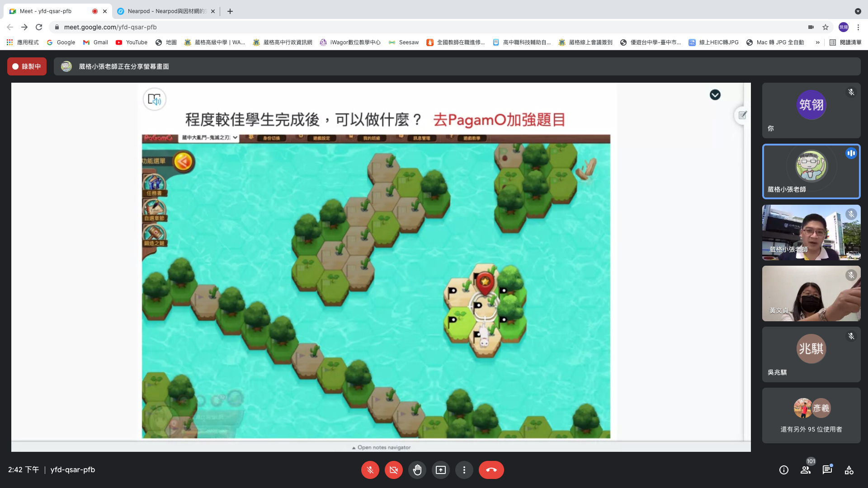Toggle the microphone mute button
Screen dimensions: 868x488
pyautogui.click(x=370, y=470)
